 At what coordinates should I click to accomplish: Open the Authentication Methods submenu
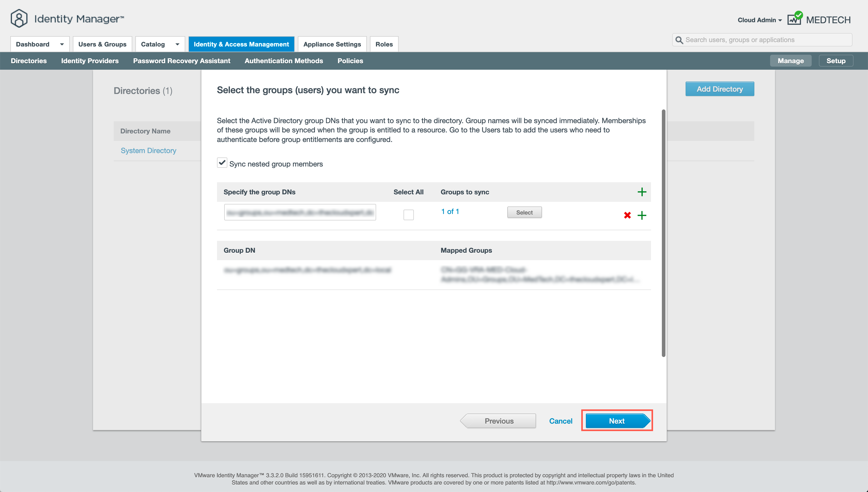coord(283,61)
